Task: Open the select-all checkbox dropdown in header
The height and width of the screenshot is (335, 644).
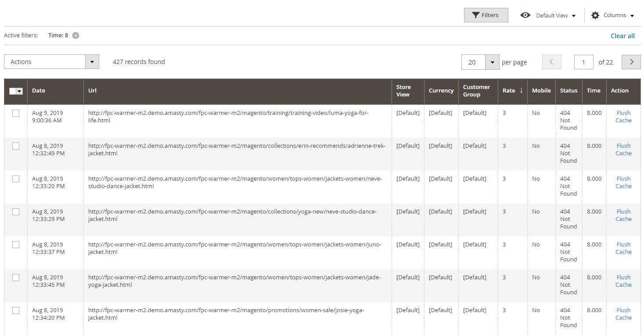Action: tap(19, 91)
